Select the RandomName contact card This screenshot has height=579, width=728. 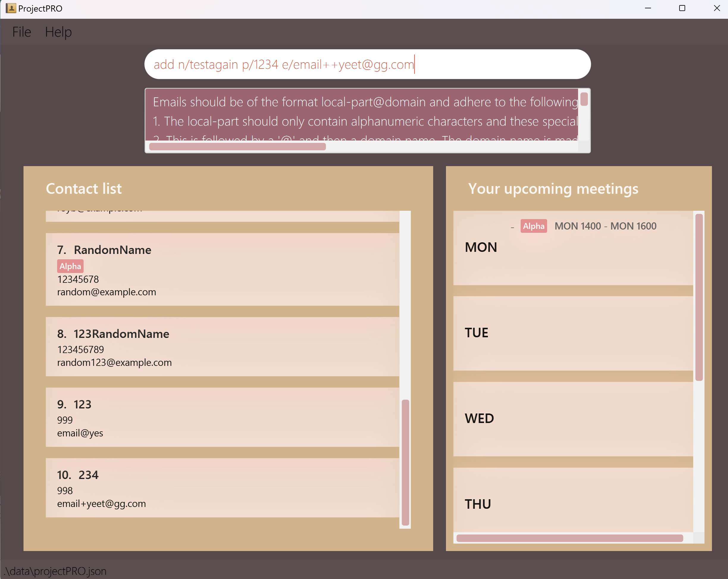tap(222, 270)
